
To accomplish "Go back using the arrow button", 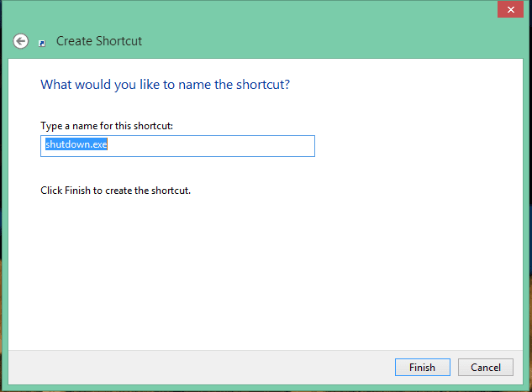I will pyautogui.click(x=21, y=41).
